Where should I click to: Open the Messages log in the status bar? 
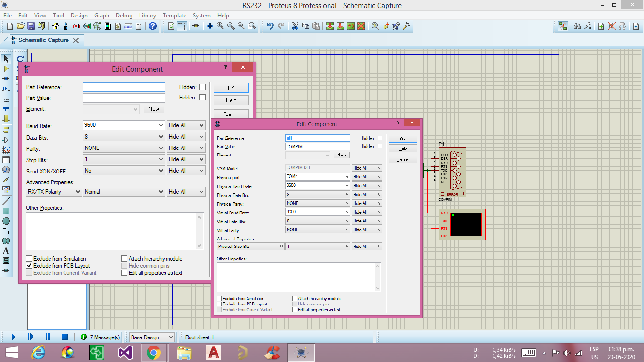pos(100,337)
